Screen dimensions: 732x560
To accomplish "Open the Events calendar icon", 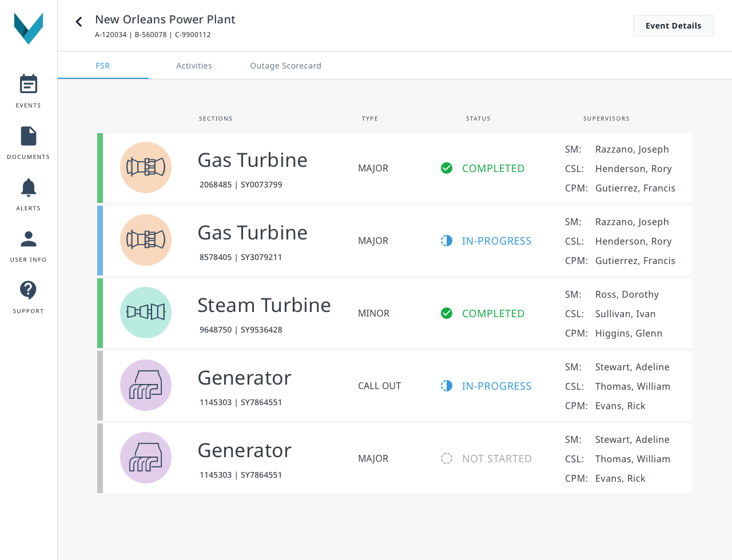I will (29, 84).
